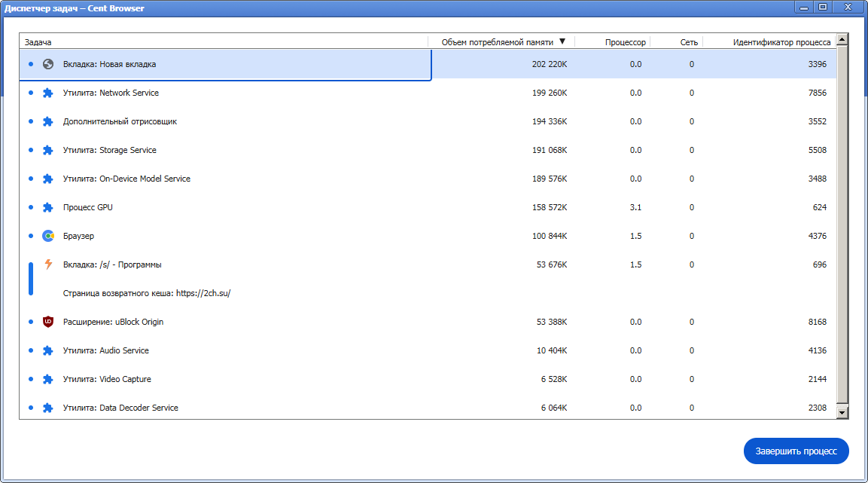Click the uBlock Origin shield icon
The width and height of the screenshot is (868, 483).
point(48,322)
